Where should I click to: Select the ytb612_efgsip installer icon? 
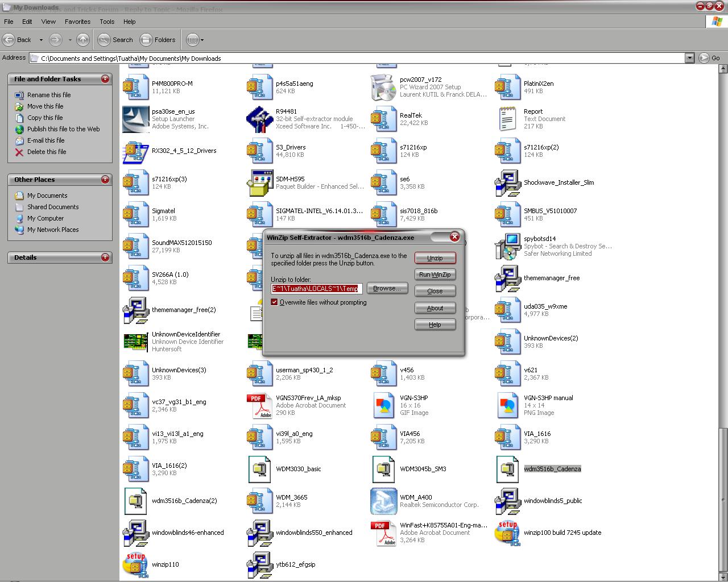(x=260, y=564)
